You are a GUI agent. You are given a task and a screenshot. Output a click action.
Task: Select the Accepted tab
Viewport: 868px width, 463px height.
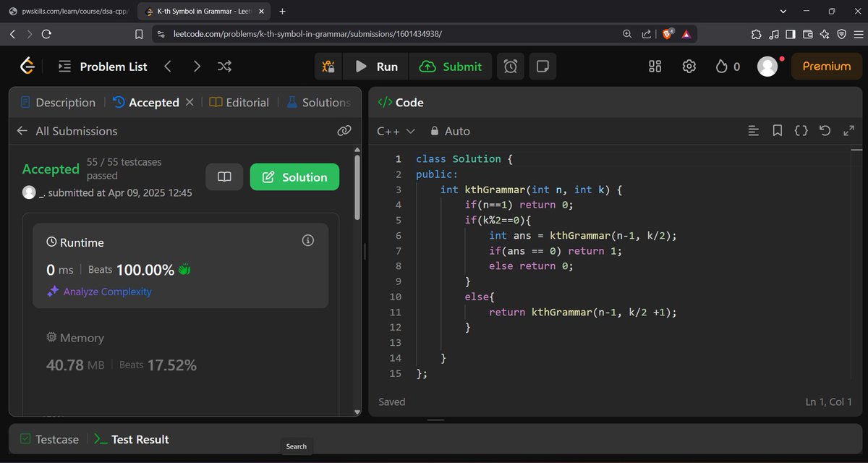(x=146, y=103)
